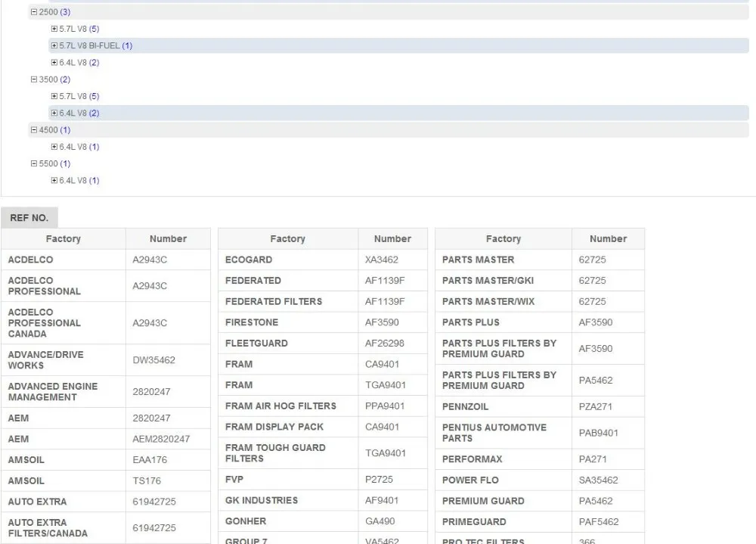Expand 5.7L V8 (5) under 2500
This screenshot has width=756, height=544.
[54, 29]
